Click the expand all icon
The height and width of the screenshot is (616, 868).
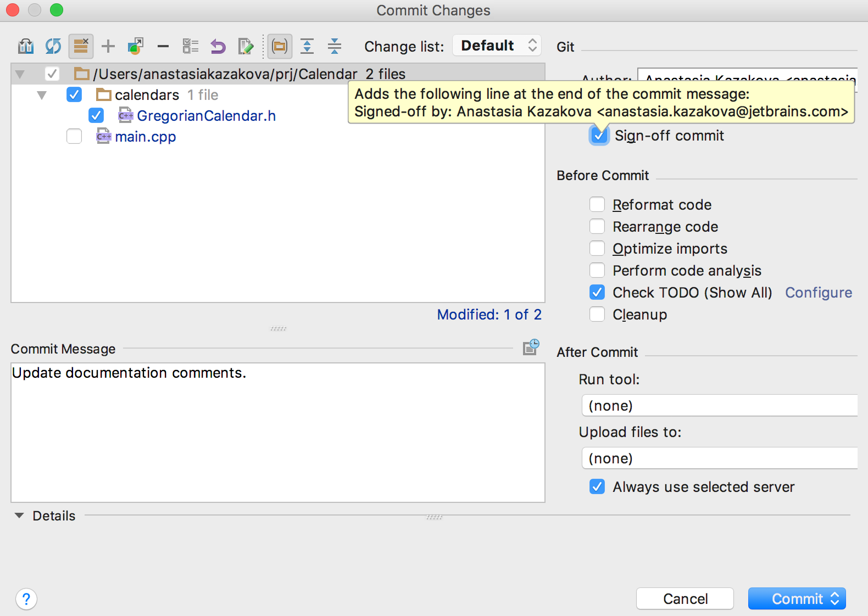tap(307, 46)
